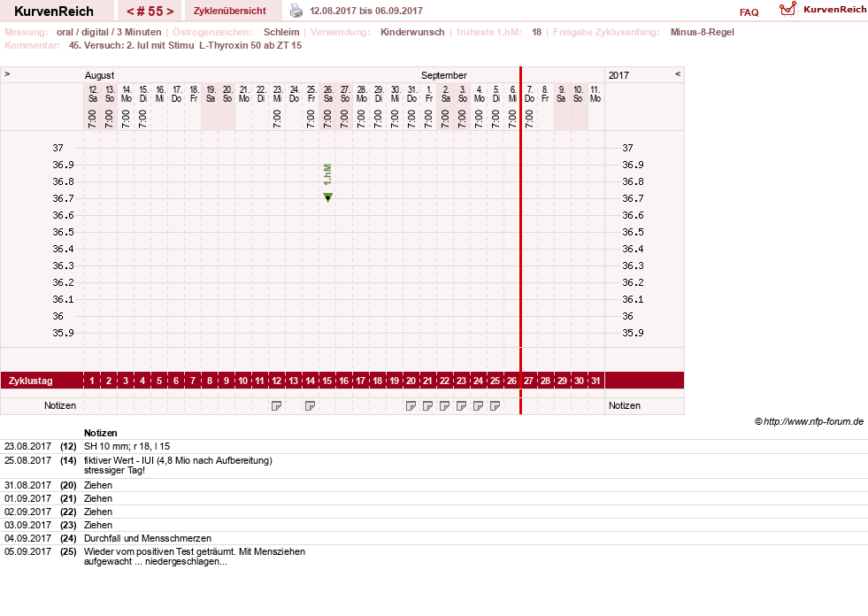Collapse chart with right '<' arrow
Image resolution: width=868 pixels, height=616 pixels.
tap(678, 73)
